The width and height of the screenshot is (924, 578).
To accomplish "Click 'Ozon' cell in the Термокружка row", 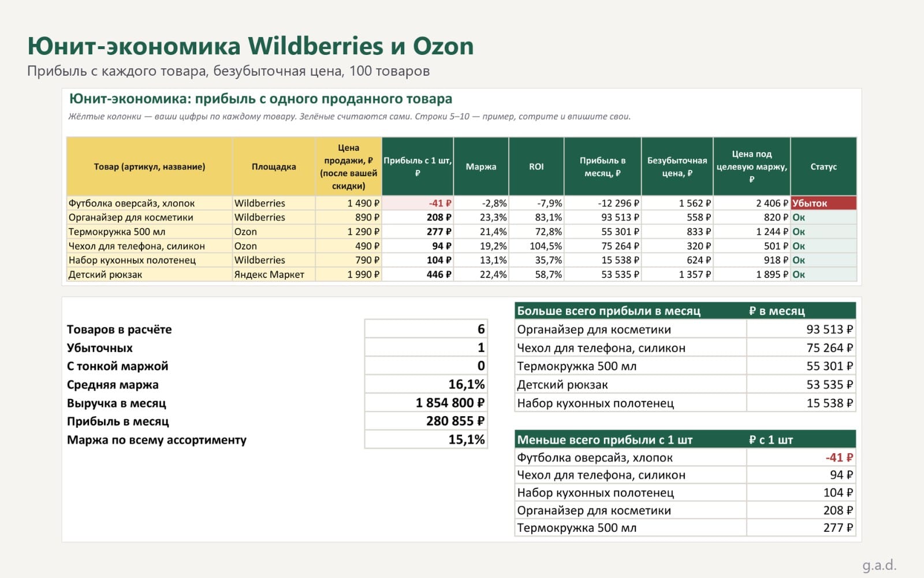I will click(x=274, y=232).
